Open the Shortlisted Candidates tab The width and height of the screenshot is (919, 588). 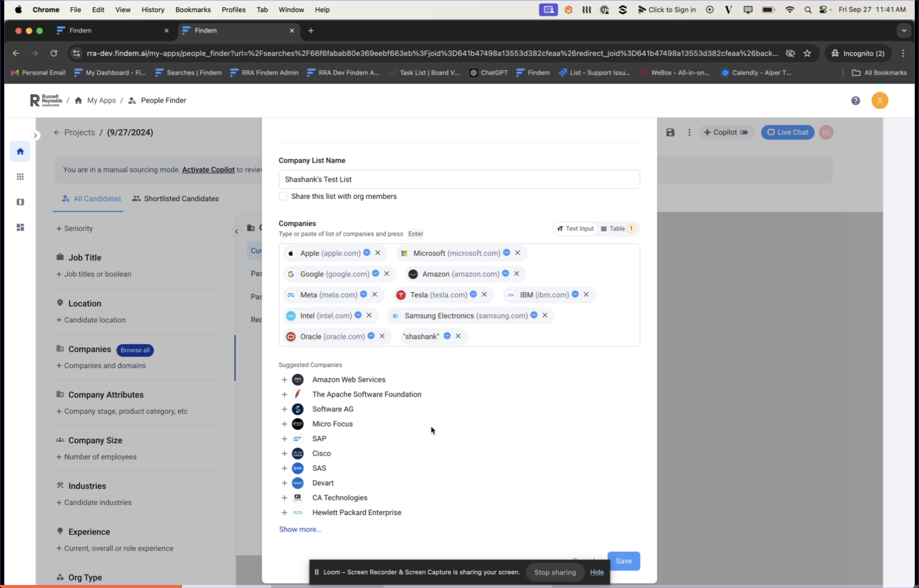175,199
